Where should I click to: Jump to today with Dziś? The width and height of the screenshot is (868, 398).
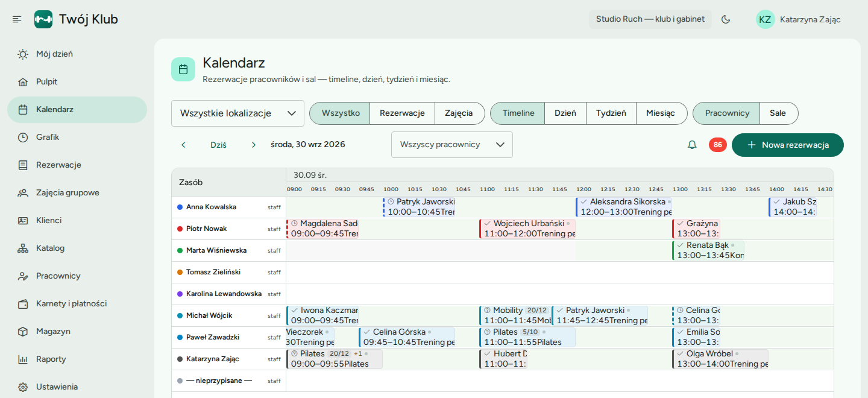218,145
